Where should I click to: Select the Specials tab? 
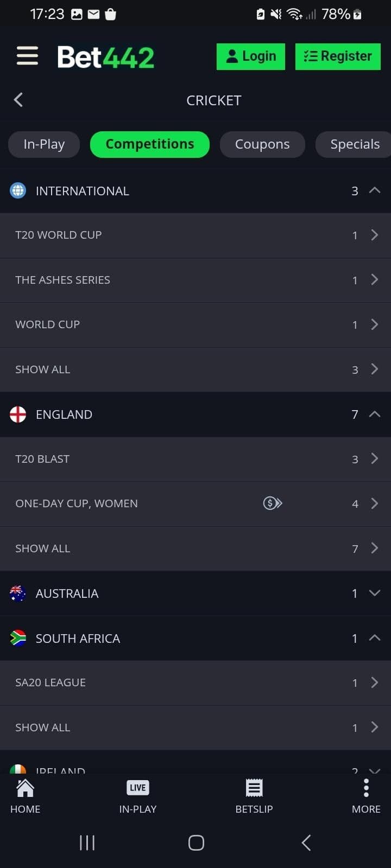pyautogui.click(x=355, y=144)
